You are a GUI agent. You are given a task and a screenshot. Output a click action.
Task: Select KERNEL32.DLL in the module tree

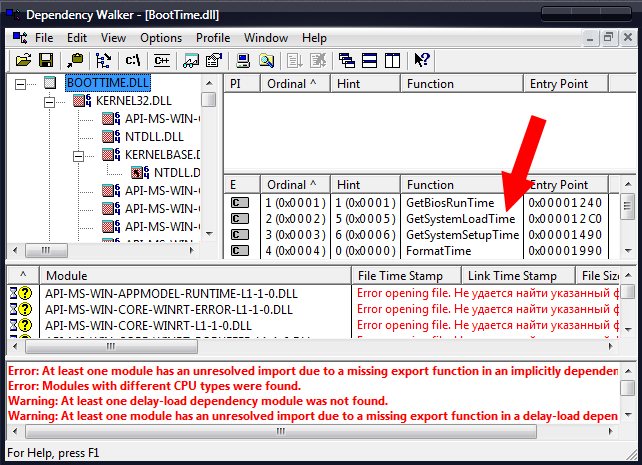pos(133,101)
